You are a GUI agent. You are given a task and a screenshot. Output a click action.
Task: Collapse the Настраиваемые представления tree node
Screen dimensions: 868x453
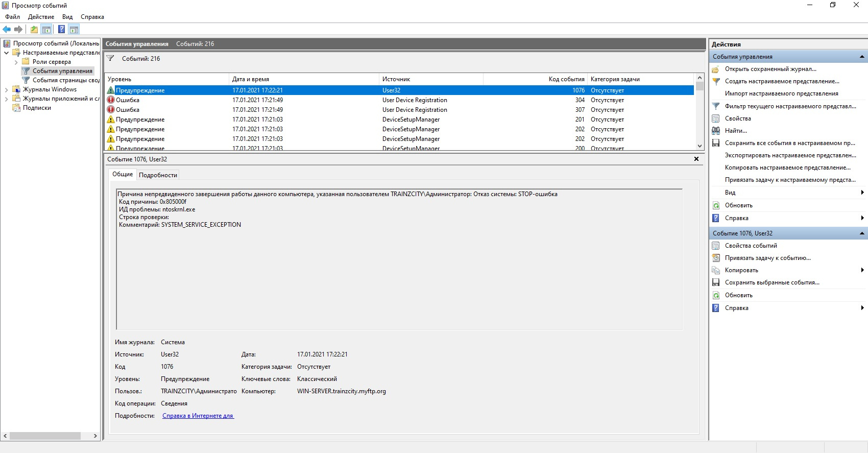point(6,53)
